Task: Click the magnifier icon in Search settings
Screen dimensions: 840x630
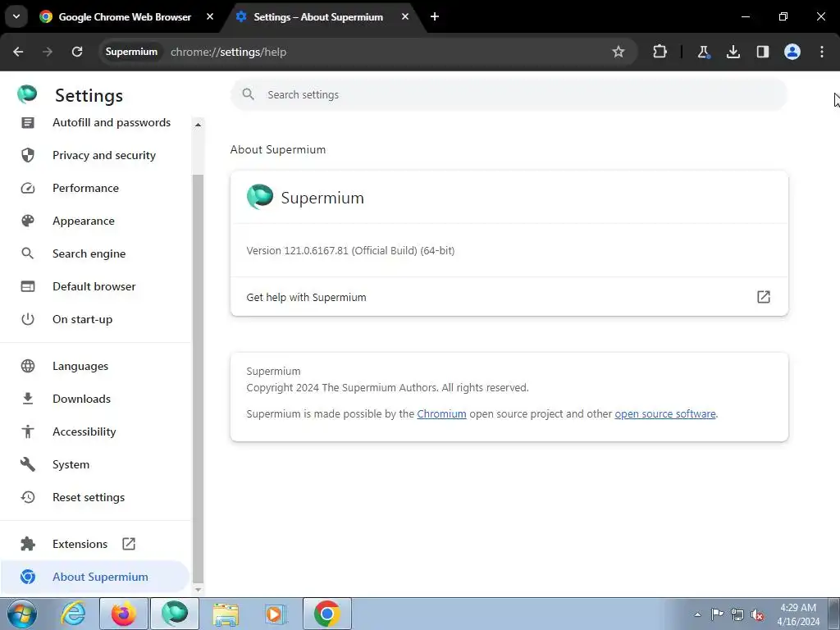Action: click(248, 94)
